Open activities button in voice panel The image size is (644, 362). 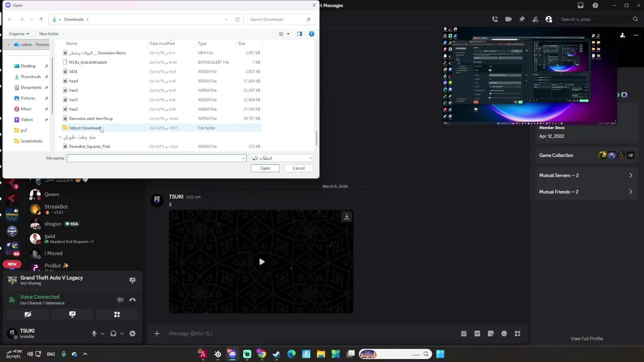coord(117,314)
